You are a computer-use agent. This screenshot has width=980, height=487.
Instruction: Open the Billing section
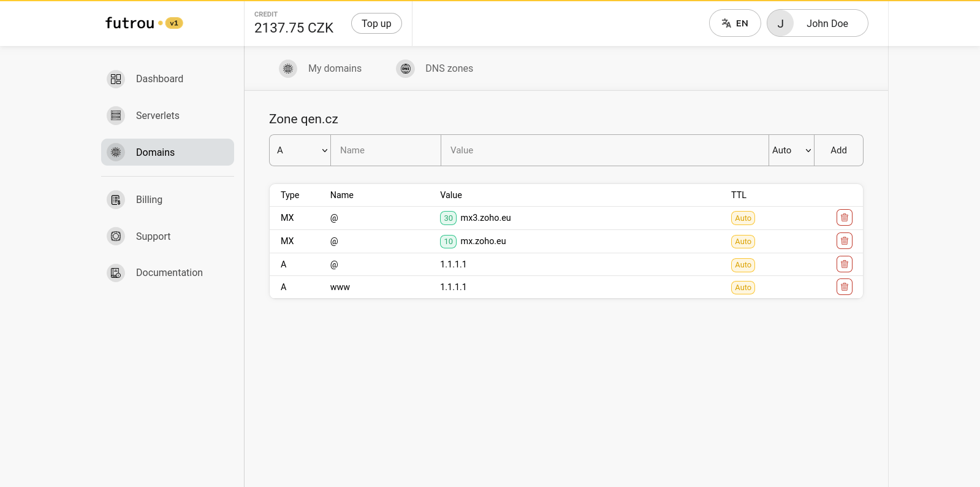pos(167,199)
